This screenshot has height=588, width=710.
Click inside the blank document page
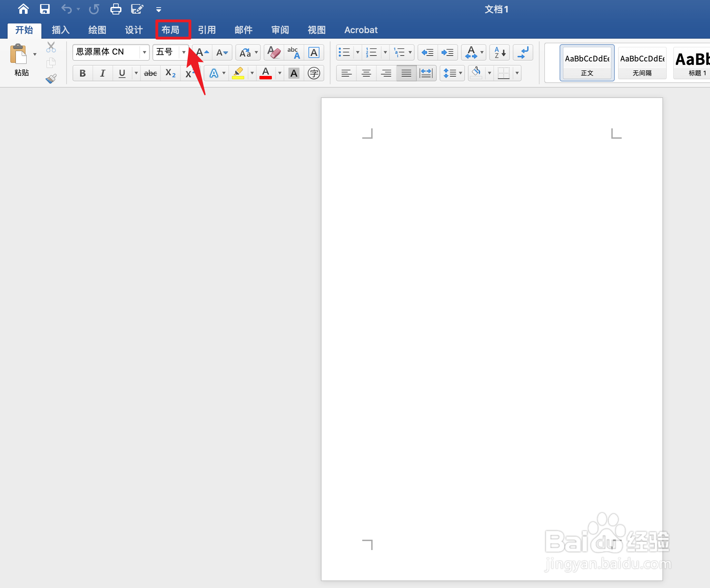(x=491, y=311)
